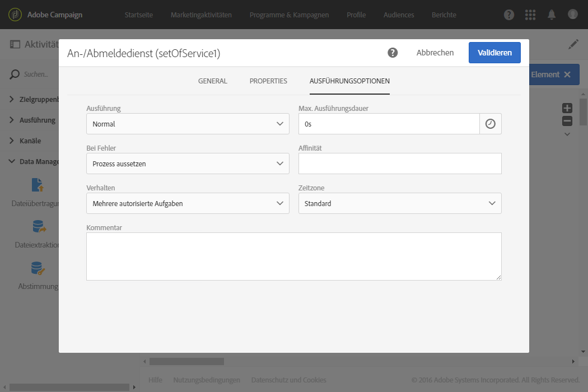Click into the Affinität input field

click(x=400, y=164)
